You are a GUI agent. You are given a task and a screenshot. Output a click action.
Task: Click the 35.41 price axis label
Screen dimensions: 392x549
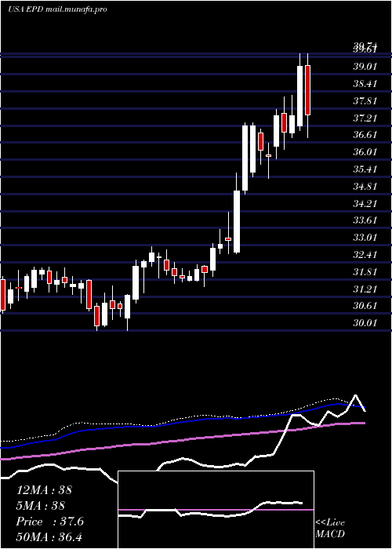(365, 169)
